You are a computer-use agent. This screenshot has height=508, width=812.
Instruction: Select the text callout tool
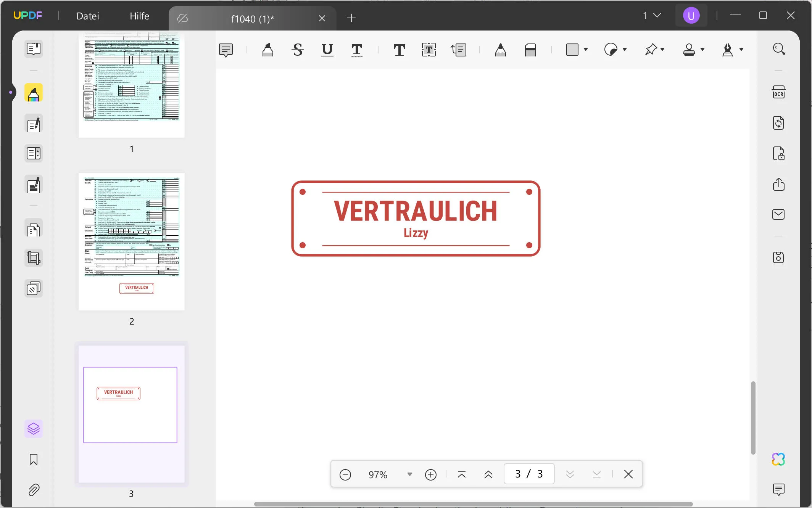point(459,50)
